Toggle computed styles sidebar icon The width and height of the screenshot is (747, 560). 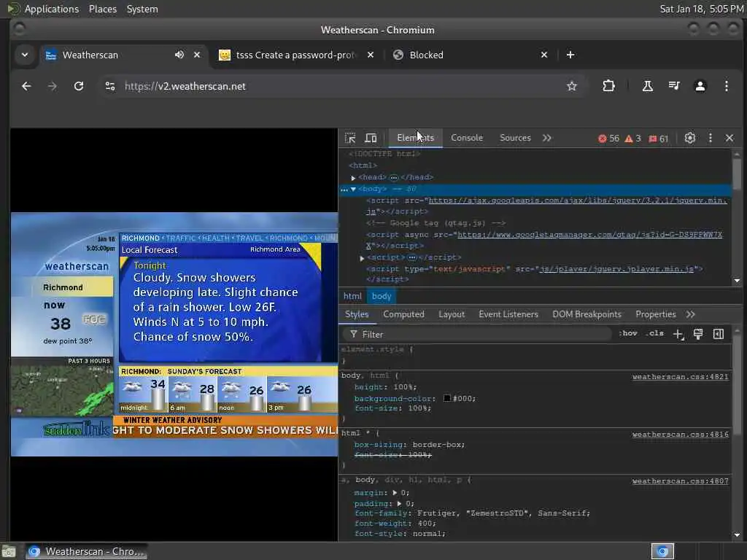(x=719, y=334)
